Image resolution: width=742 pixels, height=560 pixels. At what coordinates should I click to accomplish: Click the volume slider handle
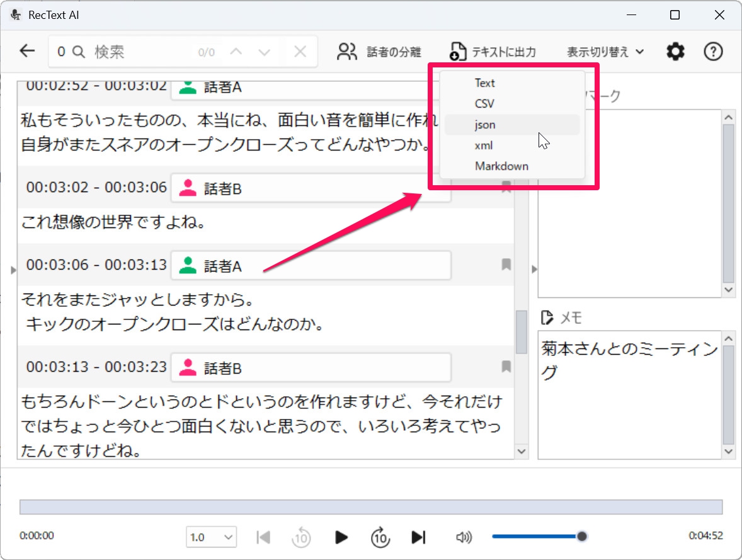tap(582, 536)
